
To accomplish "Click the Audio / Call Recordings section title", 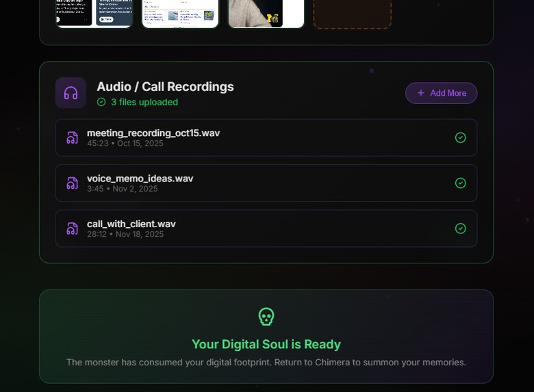I will 166,87.
